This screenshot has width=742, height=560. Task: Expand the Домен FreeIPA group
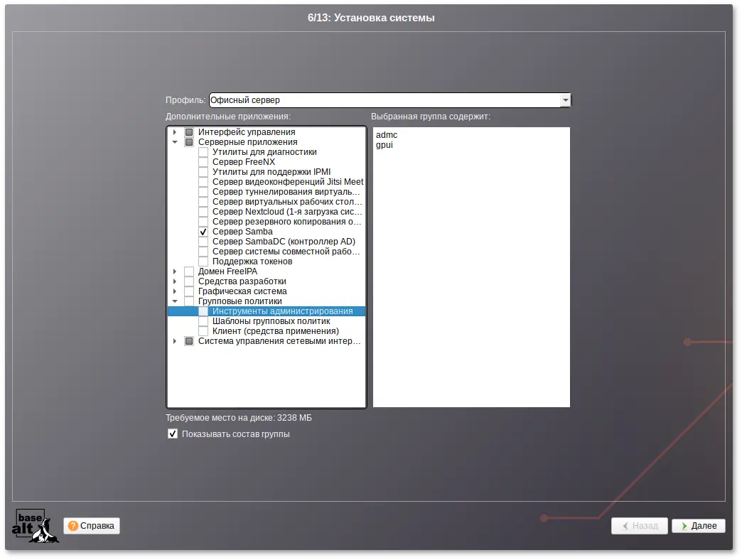pyautogui.click(x=175, y=271)
